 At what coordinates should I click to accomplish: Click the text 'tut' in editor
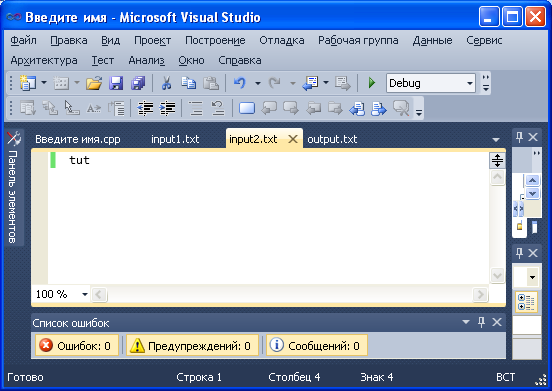[x=79, y=160]
